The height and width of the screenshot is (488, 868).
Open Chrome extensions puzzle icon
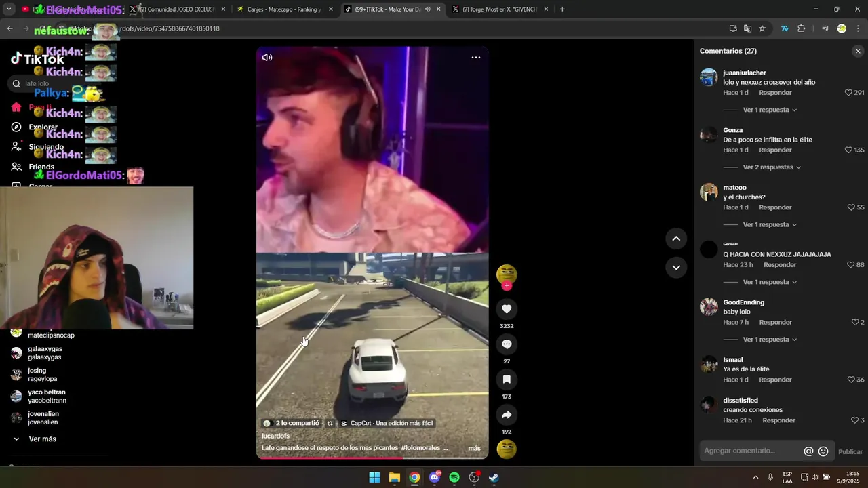click(802, 28)
